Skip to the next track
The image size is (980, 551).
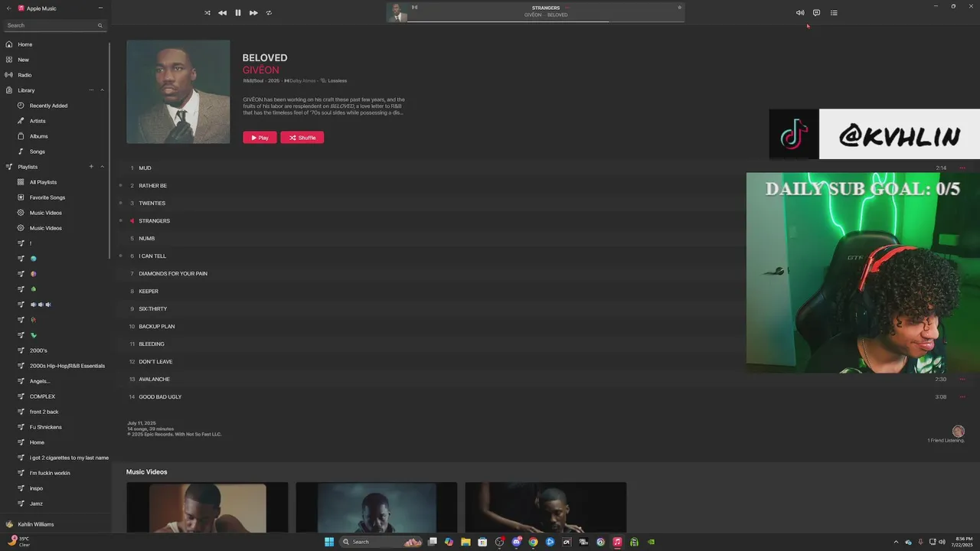253,13
